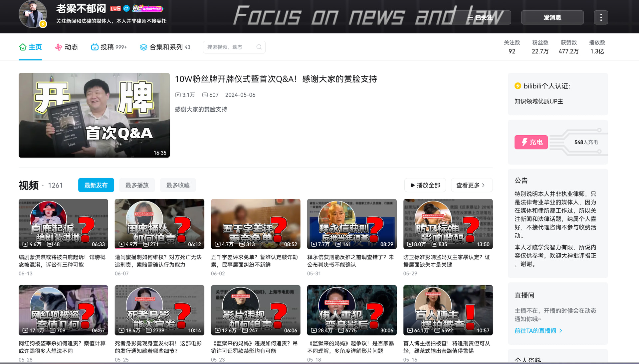Sort videos by 最多播放
Viewport: 639px width, 364px height.
(x=137, y=185)
